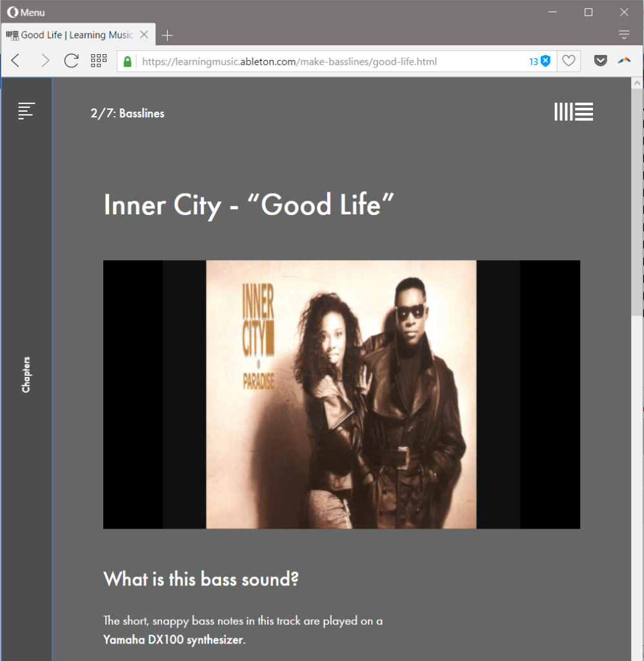Click the vertical page scrollbar

pyautogui.click(x=636, y=194)
